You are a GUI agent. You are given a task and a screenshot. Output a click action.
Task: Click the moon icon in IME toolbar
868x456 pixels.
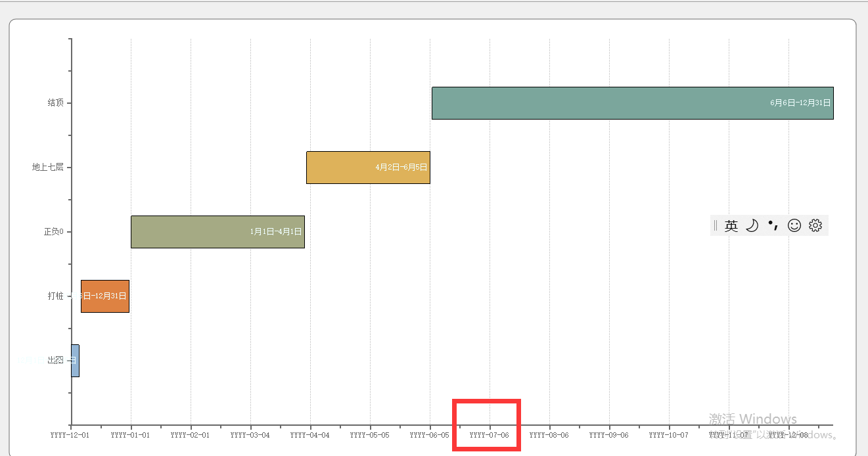752,226
